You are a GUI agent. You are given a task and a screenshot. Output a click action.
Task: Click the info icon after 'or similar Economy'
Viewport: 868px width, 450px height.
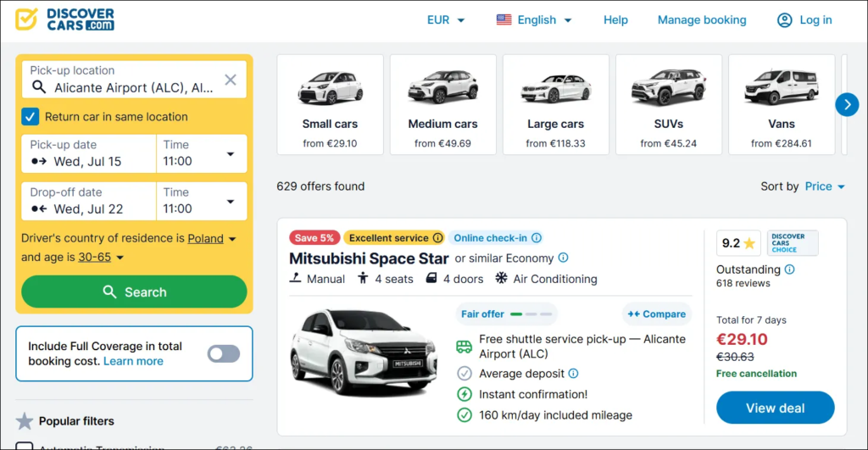(563, 258)
